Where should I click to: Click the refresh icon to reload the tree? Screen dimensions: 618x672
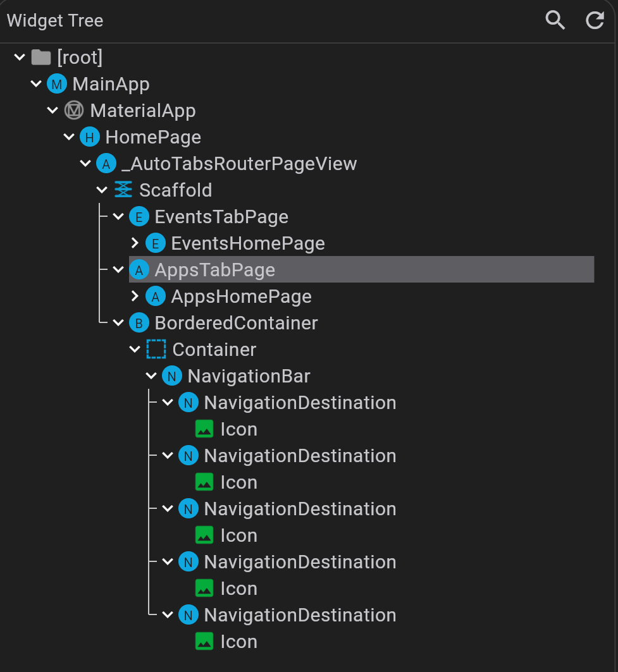[595, 20]
